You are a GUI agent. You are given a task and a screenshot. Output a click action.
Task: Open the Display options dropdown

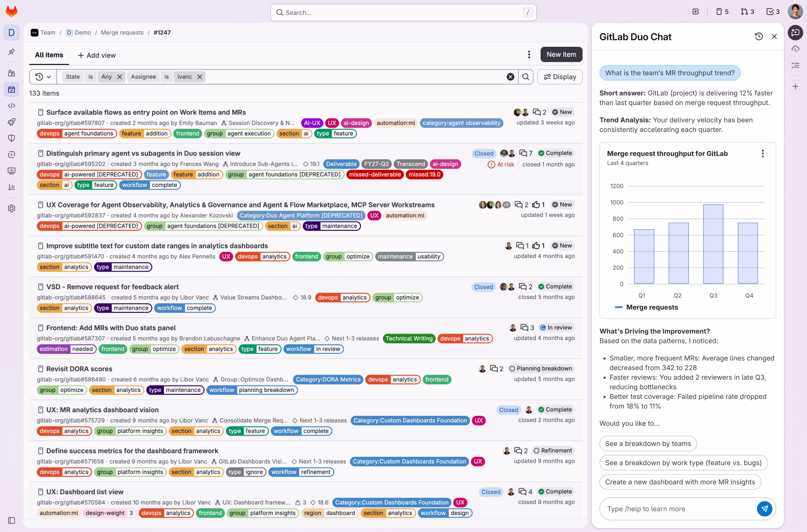point(560,77)
